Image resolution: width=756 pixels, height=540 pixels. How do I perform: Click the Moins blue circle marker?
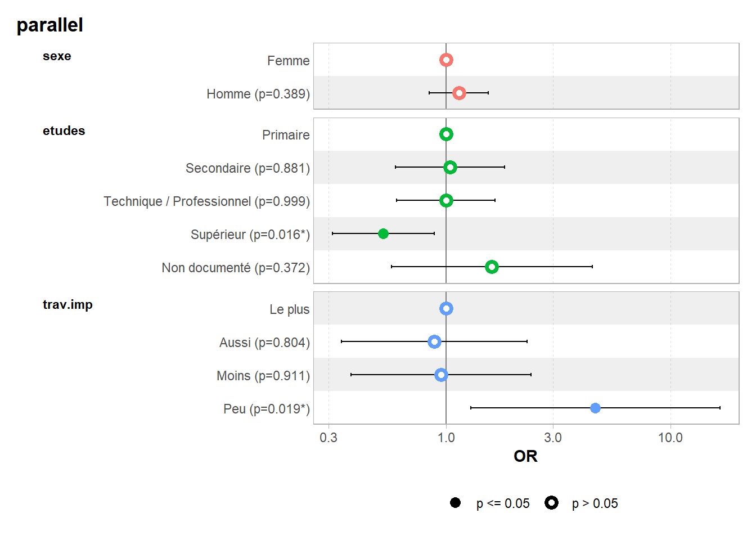point(441,375)
